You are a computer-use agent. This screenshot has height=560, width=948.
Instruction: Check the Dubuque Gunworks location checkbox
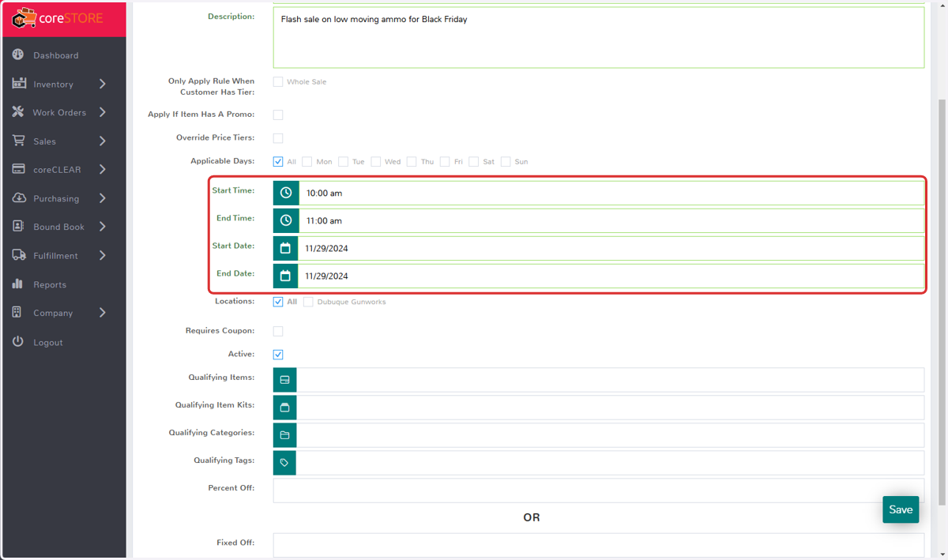(x=309, y=303)
